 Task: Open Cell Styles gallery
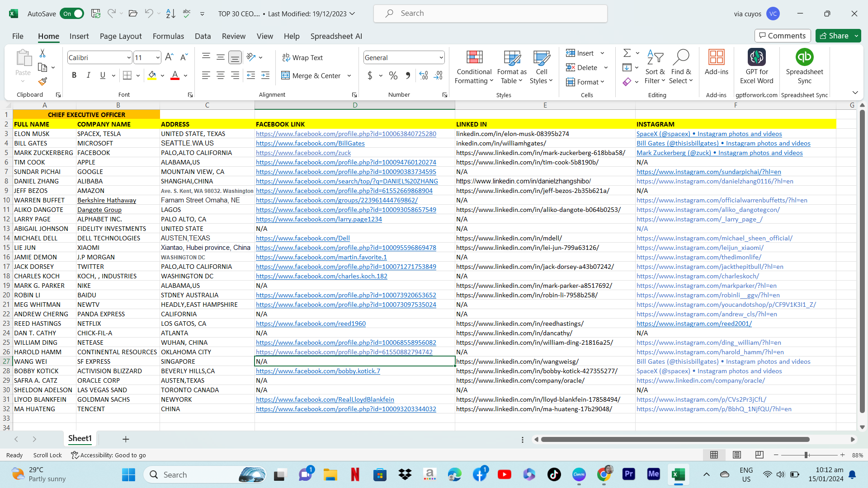pyautogui.click(x=541, y=67)
